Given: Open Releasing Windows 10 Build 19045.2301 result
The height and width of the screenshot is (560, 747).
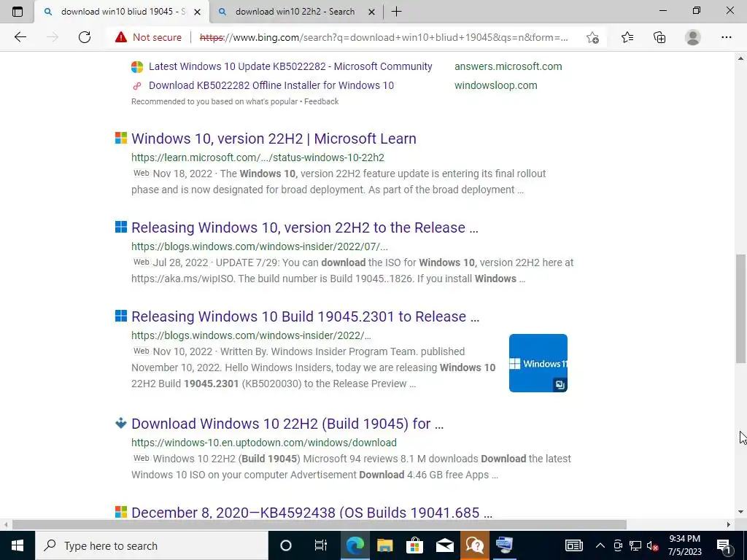Looking at the screenshot, I should pos(306,316).
